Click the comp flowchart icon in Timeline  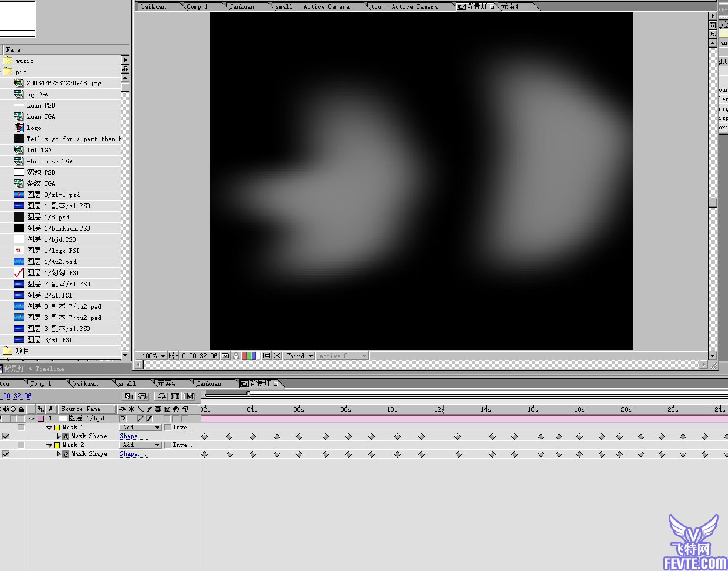[40, 409]
